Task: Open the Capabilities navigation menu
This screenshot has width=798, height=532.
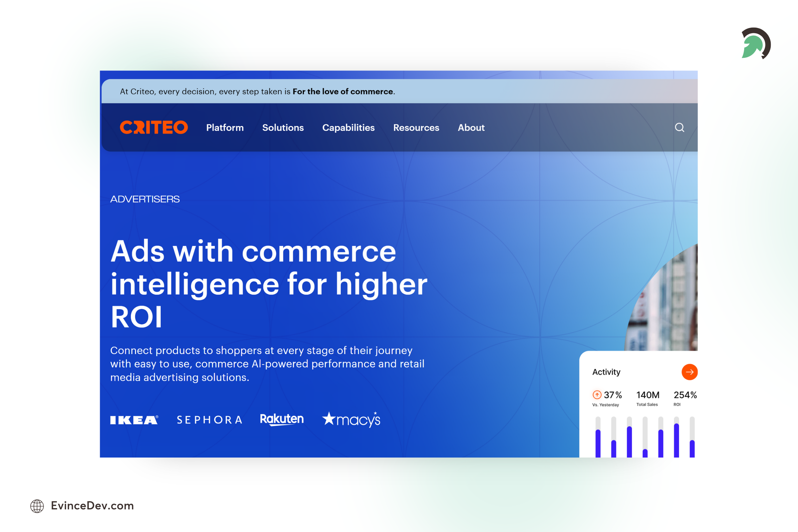Action: point(348,128)
